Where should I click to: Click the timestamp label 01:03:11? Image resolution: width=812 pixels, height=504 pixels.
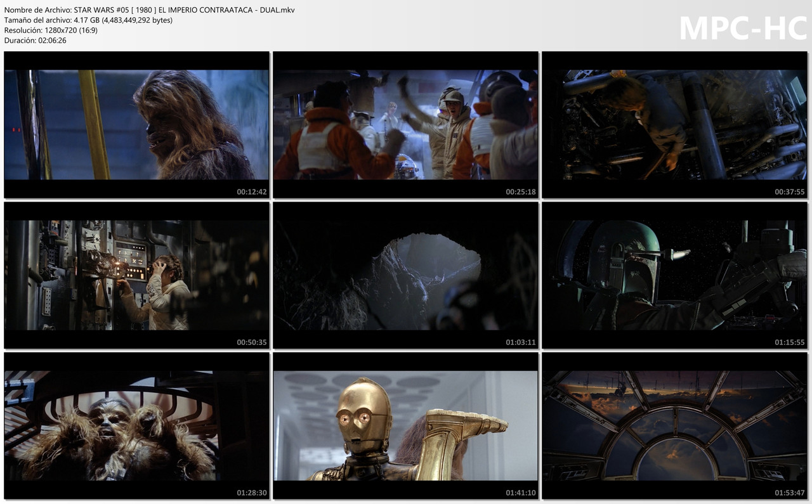click(x=521, y=342)
